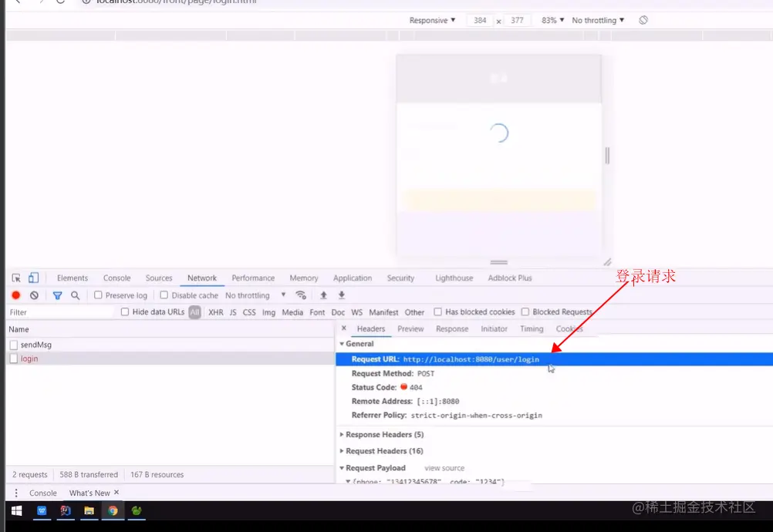Screen dimensions: 773x532
Task: Filter requests by JS
Action: (233, 312)
